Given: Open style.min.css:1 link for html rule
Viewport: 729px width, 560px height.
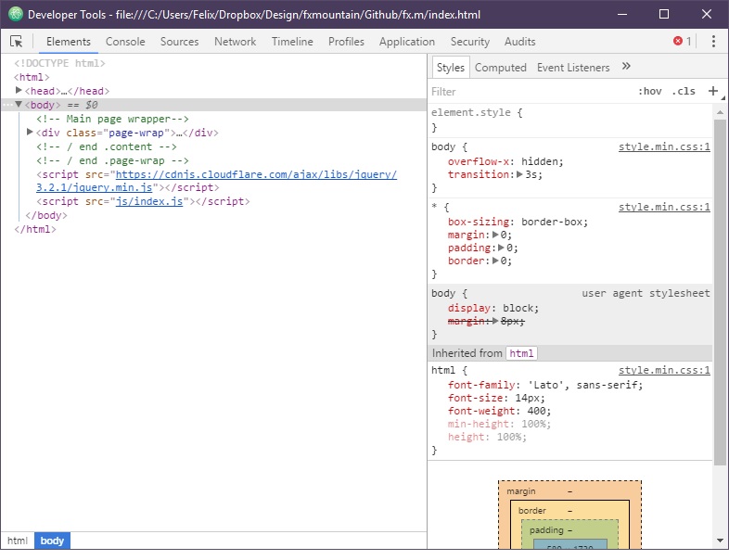Looking at the screenshot, I should [x=664, y=370].
